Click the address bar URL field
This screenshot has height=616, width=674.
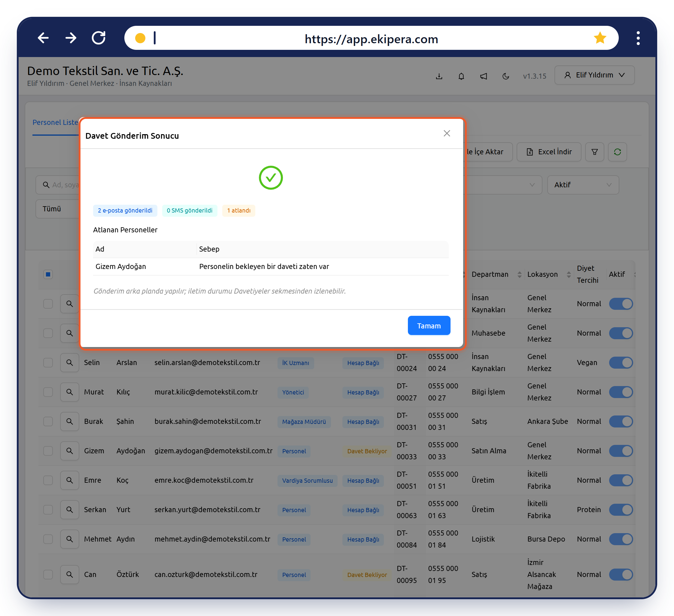(x=371, y=39)
